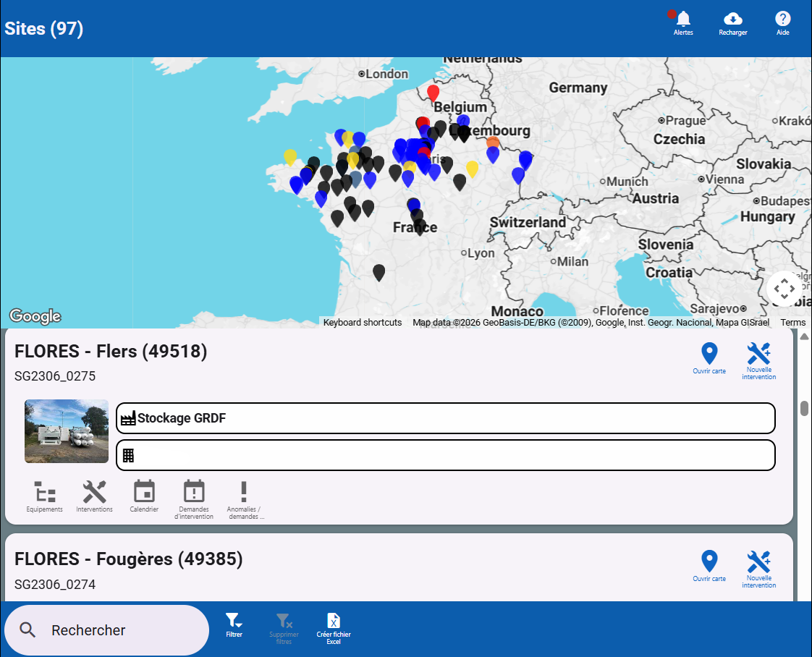Click the Rechercher search field

(x=106, y=630)
